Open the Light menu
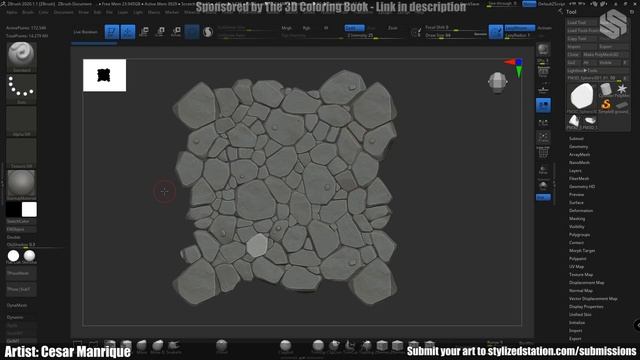Image resolution: width=640 pixels, height=360 pixels. (x=138, y=13)
